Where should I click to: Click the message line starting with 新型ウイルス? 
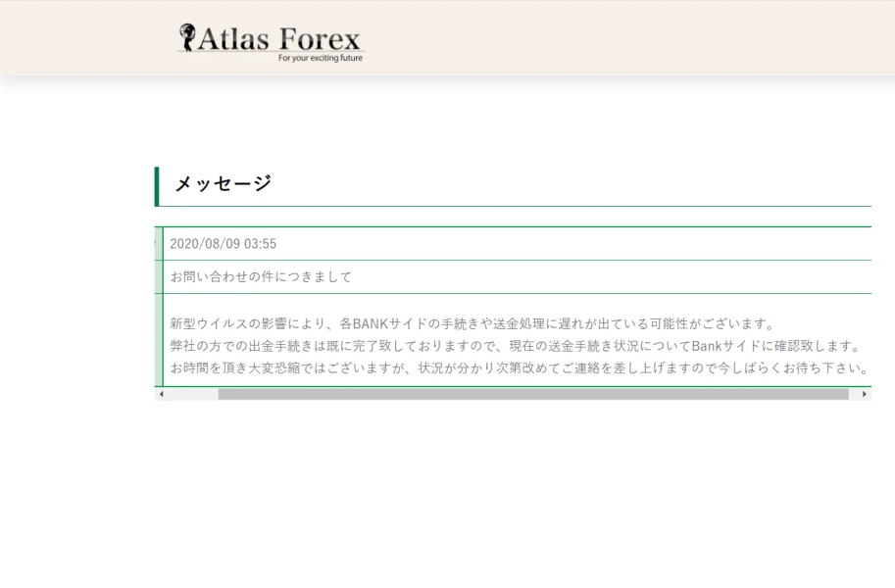pyautogui.click(x=472, y=323)
